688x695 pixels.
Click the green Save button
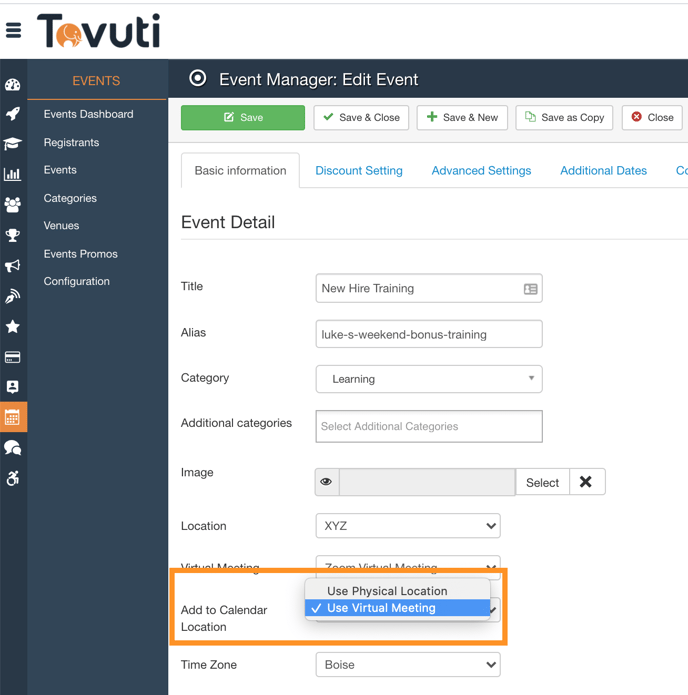click(243, 117)
